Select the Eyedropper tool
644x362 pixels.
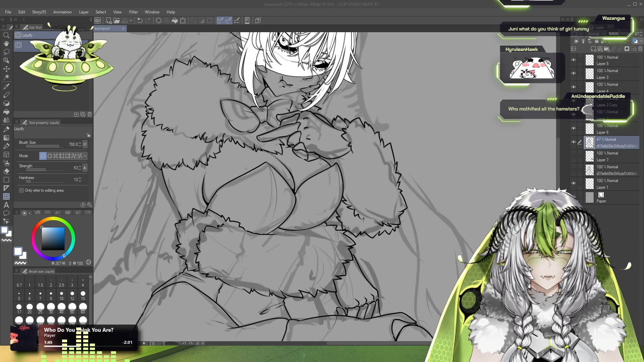click(6, 86)
